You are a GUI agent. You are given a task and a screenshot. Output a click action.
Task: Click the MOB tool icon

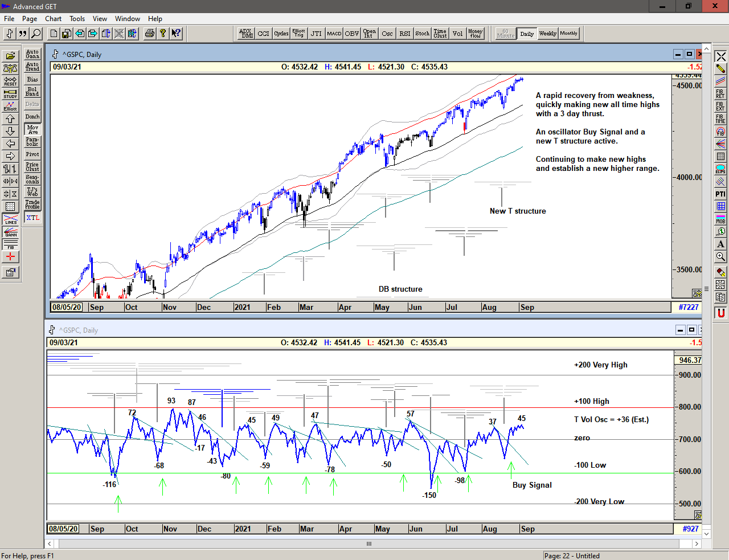[720, 219]
